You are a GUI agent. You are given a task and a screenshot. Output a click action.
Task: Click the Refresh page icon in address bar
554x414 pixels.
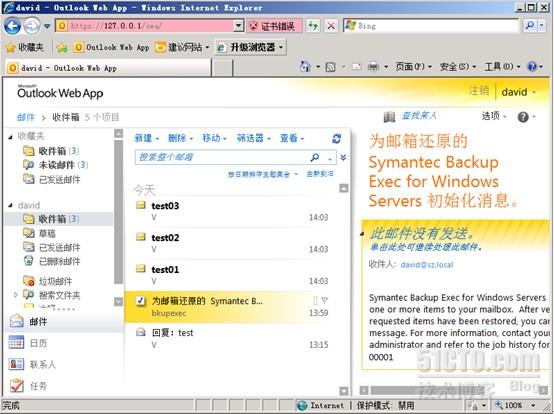click(x=313, y=26)
